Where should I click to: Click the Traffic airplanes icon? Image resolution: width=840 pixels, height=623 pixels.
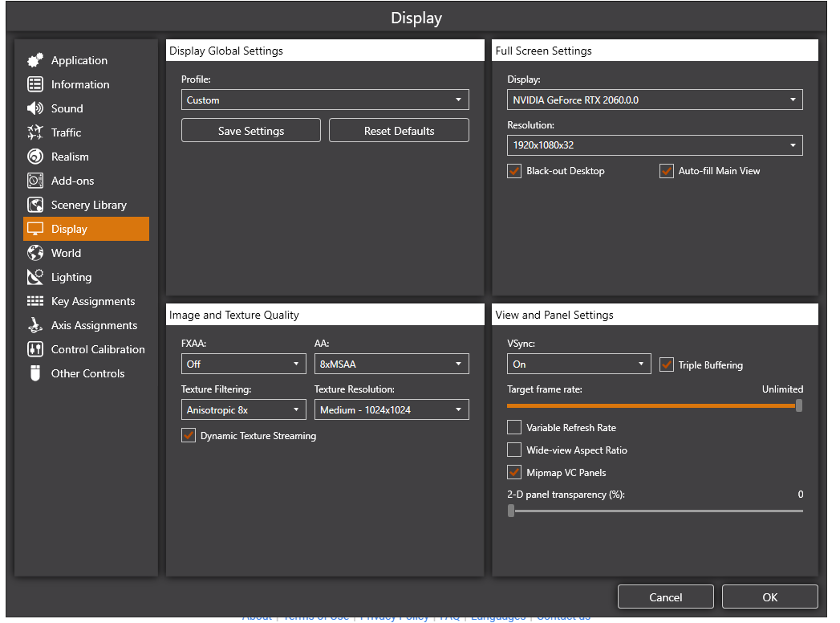click(x=35, y=132)
